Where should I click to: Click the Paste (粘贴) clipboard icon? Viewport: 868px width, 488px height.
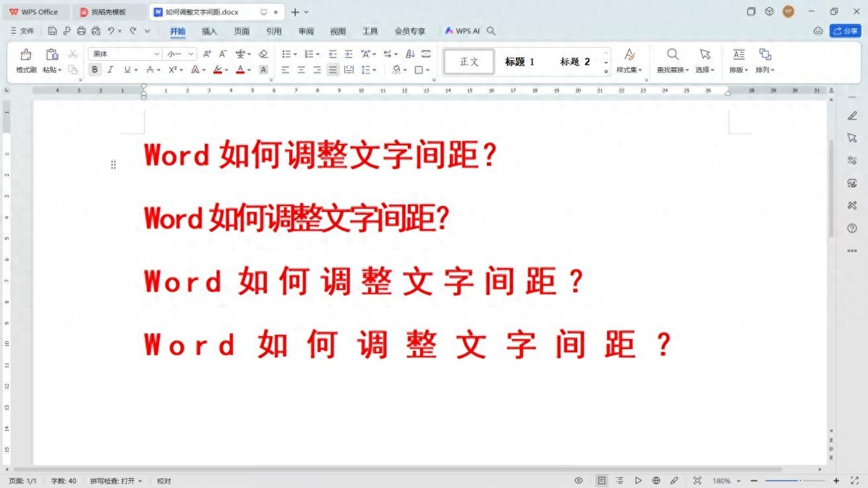(x=51, y=55)
